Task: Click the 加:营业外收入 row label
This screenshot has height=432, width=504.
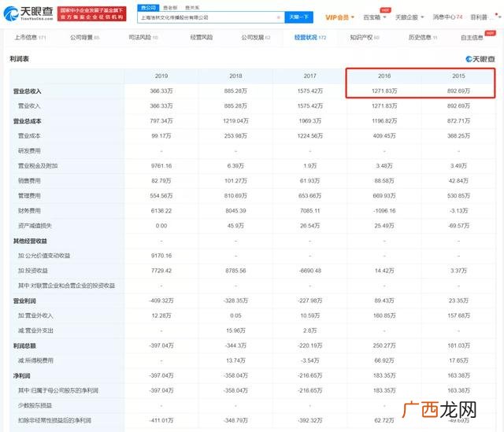Action: pyautogui.click(x=35, y=316)
